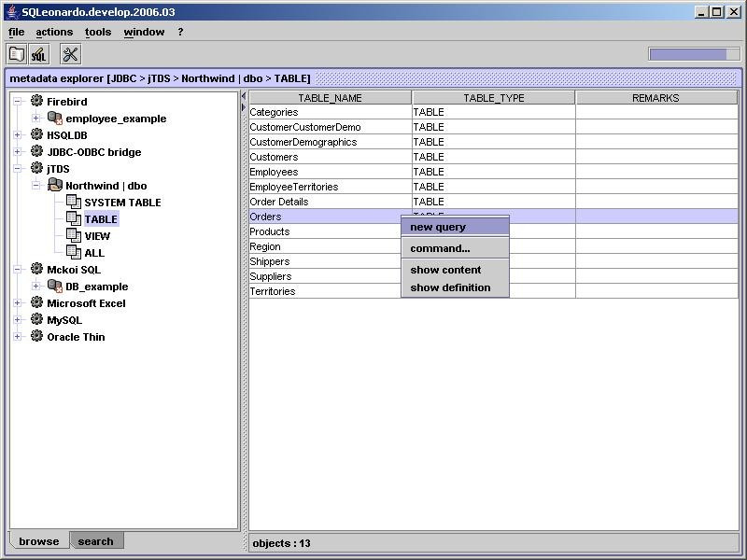Select the Customers table row
747x560 pixels.
pos(494,157)
